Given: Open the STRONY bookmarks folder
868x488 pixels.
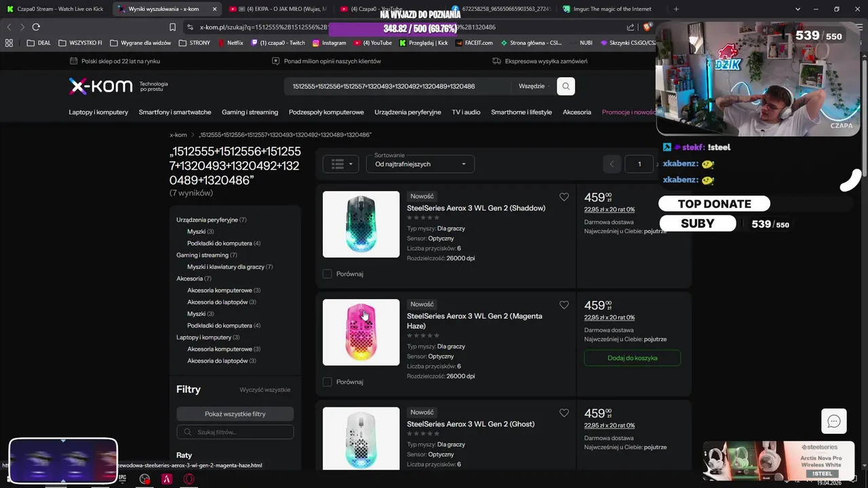Looking at the screenshot, I should (x=195, y=43).
